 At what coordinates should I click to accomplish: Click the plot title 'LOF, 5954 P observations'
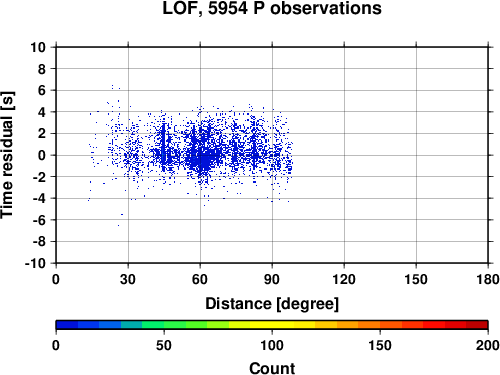[x=272, y=8]
